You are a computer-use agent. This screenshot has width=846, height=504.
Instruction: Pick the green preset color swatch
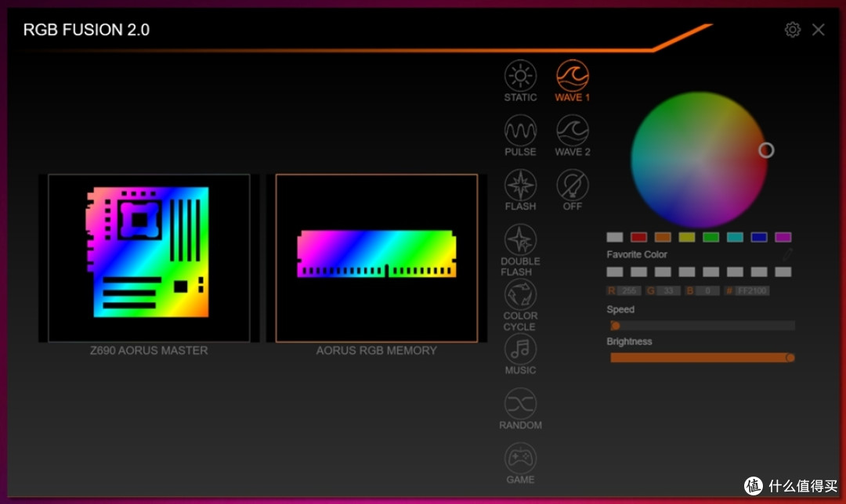pyautogui.click(x=710, y=237)
